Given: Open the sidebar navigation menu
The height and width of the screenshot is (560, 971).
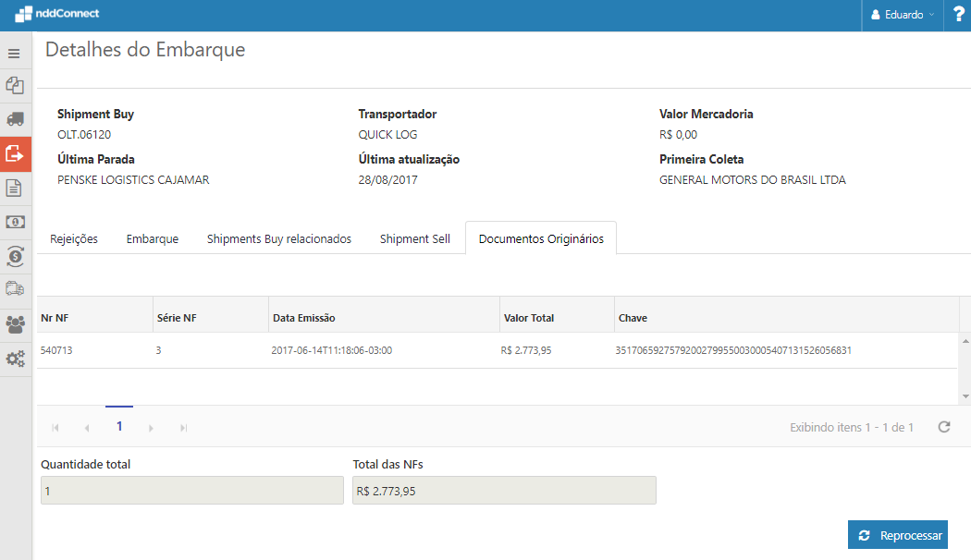Looking at the screenshot, I should click(14, 54).
